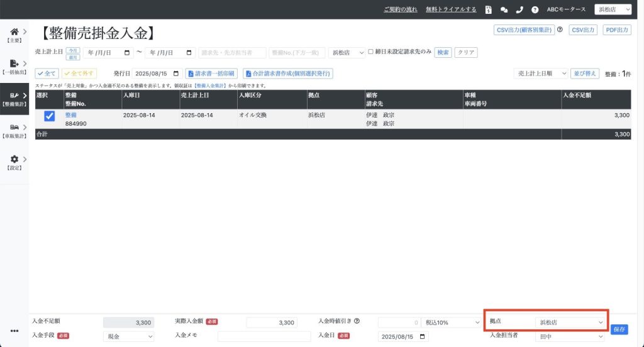Enable 締日未設定請求先のみ checkbox
The height and width of the screenshot is (347, 644).
pyautogui.click(x=371, y=52)
